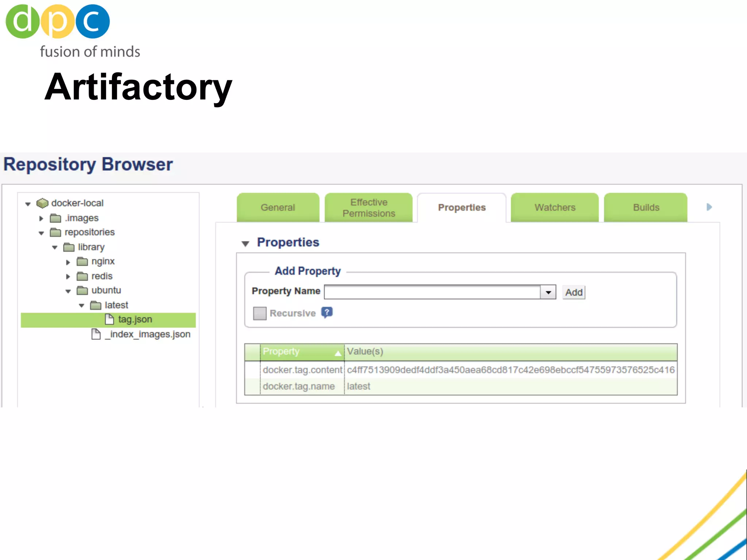
Task: Open the Property Name dropdown arrow
Action: [x=548, y=292]
